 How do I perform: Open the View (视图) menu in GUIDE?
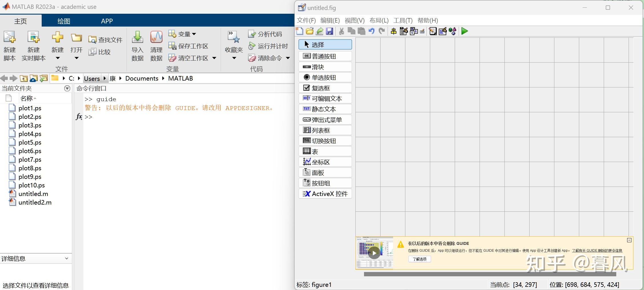[x=355, y=20]
